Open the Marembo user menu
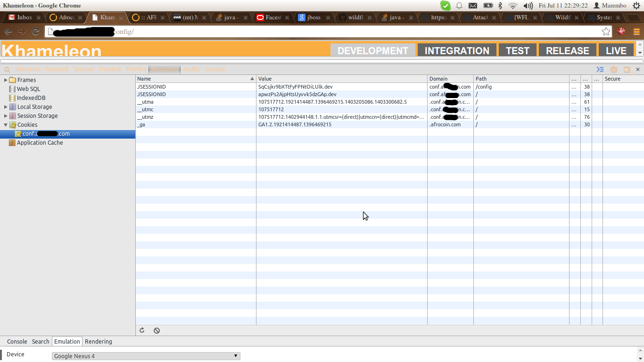Viewport: 644px width, 362px height. pos(610,6)
